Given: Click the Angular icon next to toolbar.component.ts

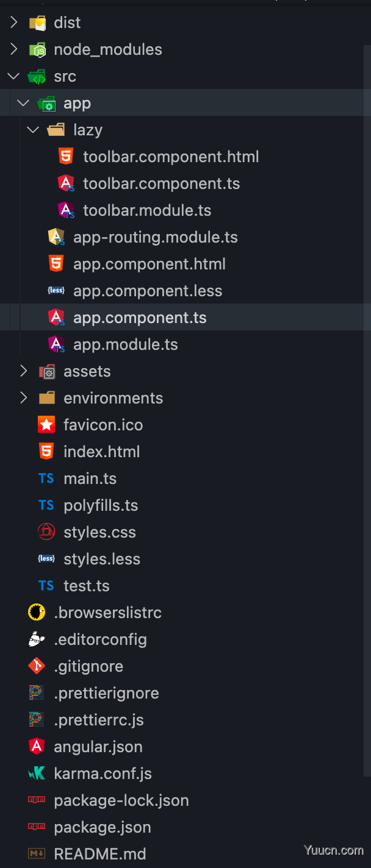Looking at the screenshot, I should 66,183.
